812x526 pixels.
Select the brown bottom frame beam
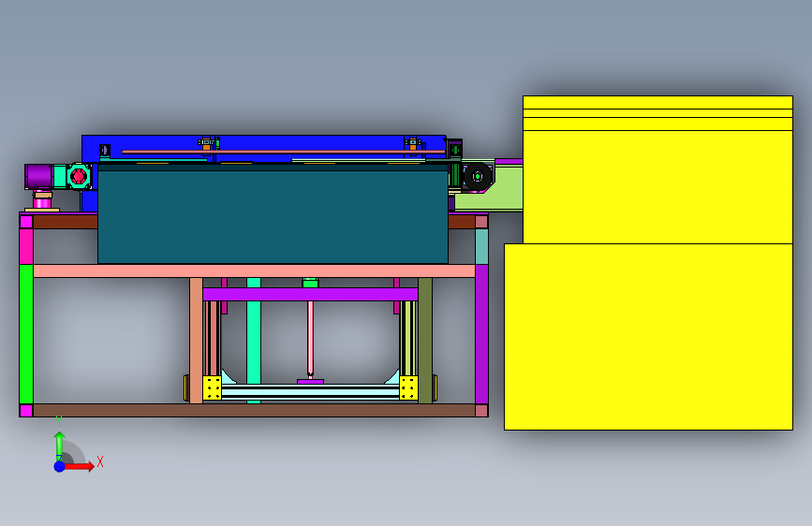coord(254,411)
